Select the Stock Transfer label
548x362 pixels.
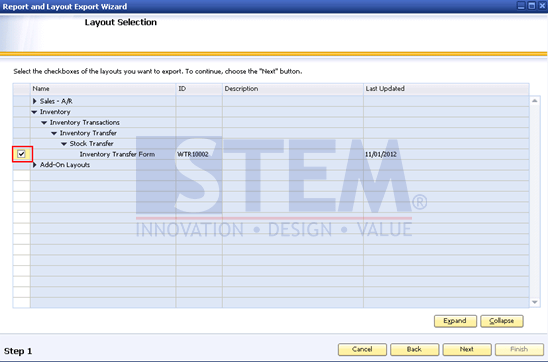91,144
